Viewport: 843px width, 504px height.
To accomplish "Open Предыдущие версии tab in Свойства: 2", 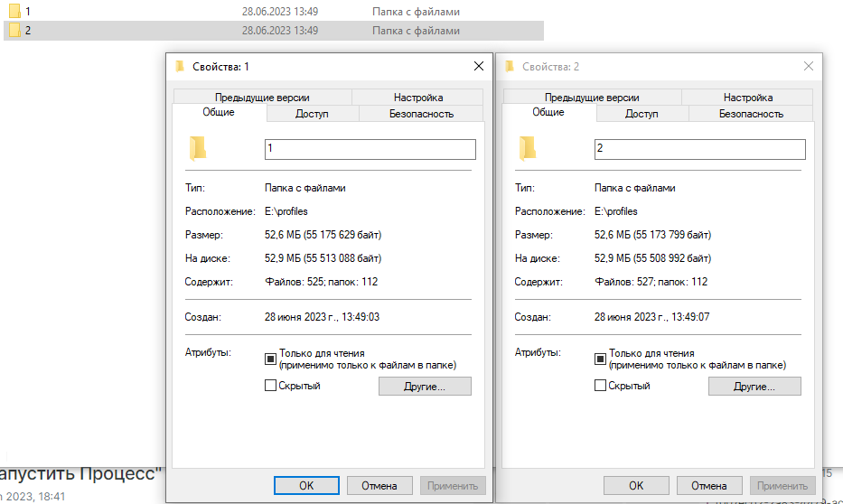I will coord(592,98).
